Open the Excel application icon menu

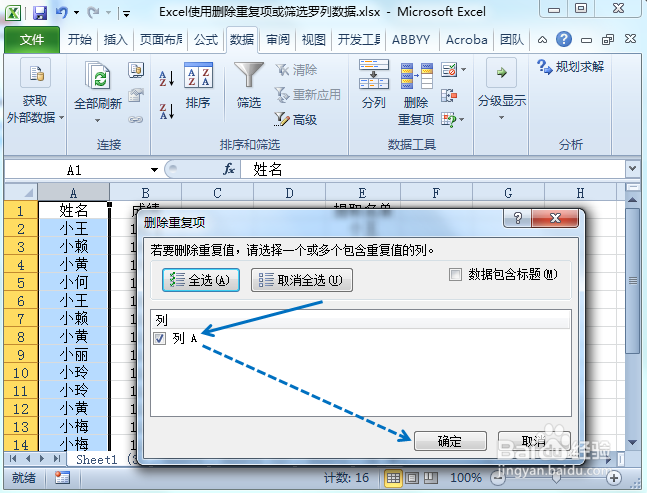click(x=13, y=12)
